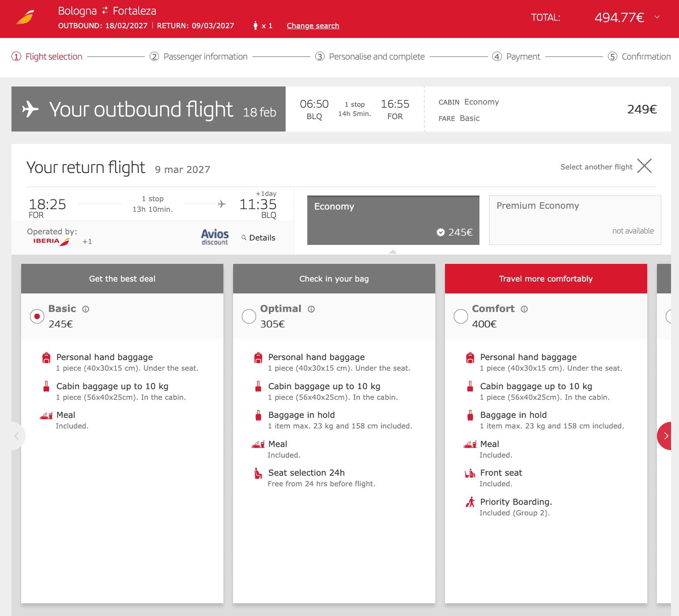This screenshot has height=616, width=679.
Task: Click the info icon next to Basic fare
Action: click(86, 309)
